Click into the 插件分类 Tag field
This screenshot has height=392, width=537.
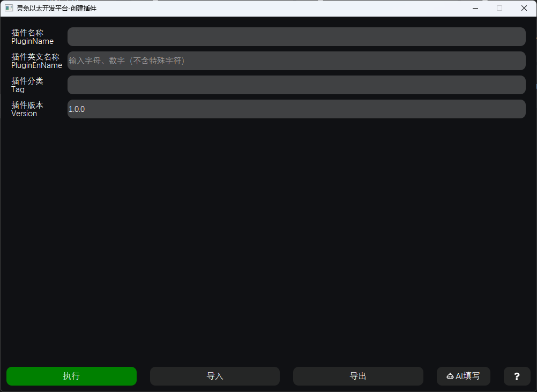pyautogui.click(x=296, y=85)
